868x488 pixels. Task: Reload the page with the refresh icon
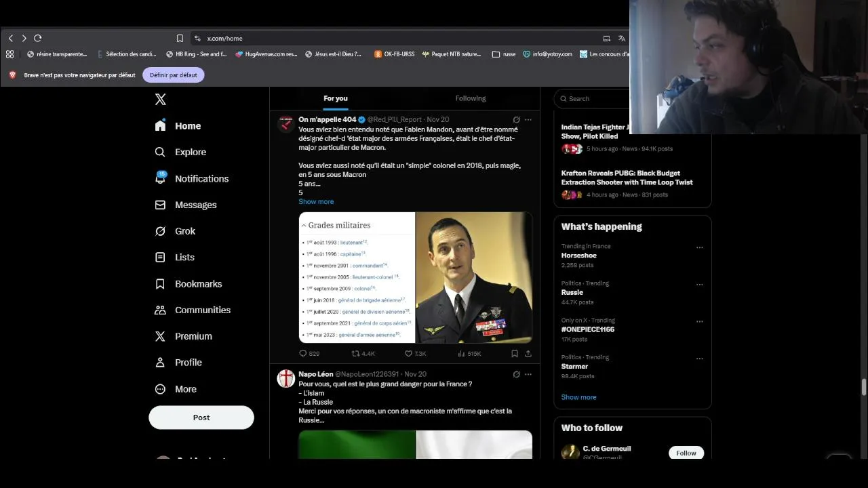click(x=38, y=39)
